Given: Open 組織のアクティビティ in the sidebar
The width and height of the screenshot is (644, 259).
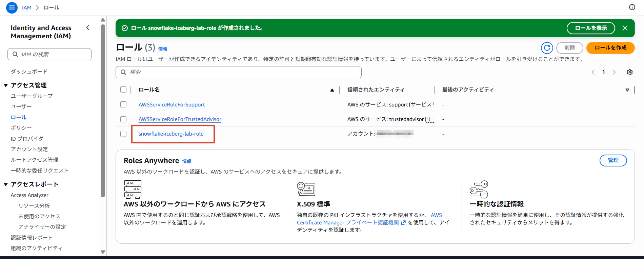Looking at the screenshot, I should click(x=37, y=248).
